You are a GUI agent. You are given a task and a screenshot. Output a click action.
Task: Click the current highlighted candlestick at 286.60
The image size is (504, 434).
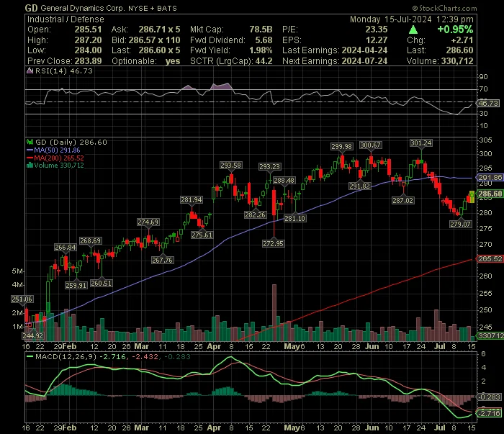(x=472, y=197)
